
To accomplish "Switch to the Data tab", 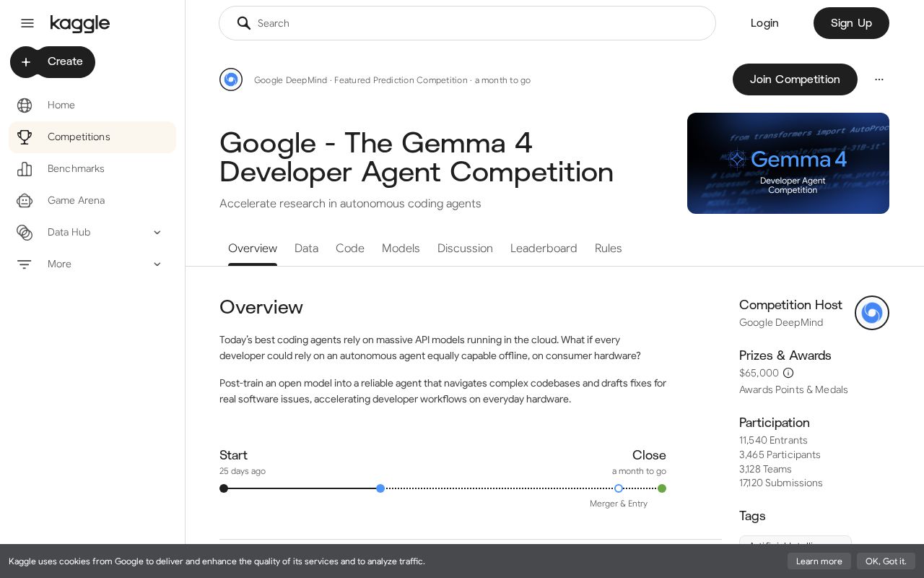I will click(306, 249).
